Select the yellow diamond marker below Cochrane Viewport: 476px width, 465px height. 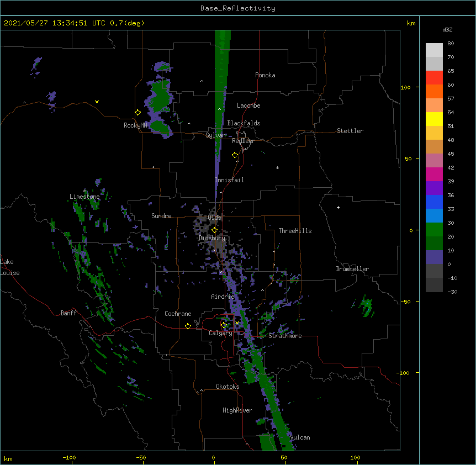pos(188,326)
